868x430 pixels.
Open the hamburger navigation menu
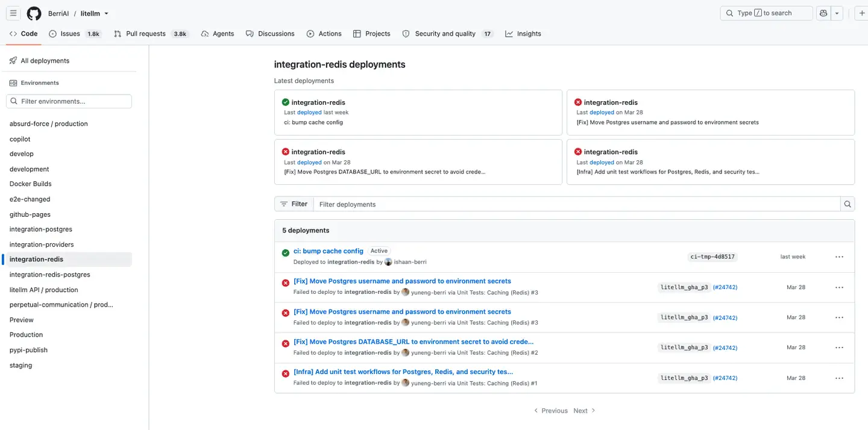click(13, 13)
